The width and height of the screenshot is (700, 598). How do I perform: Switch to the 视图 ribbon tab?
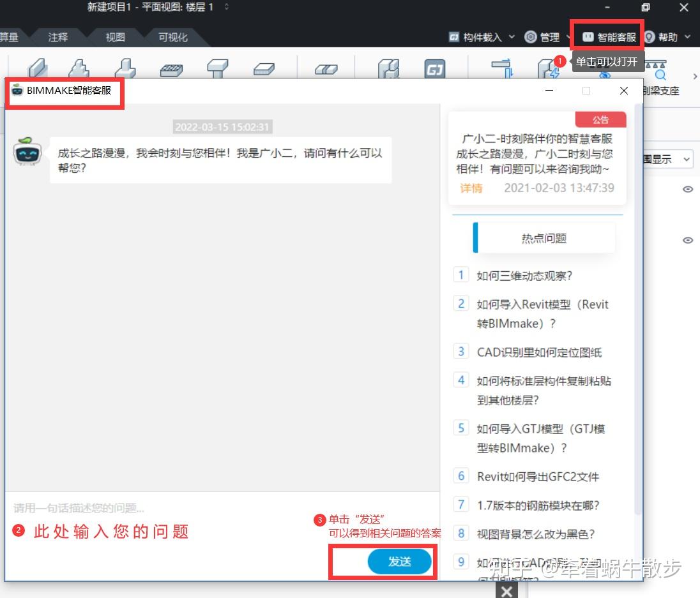[x=114, y=37]
